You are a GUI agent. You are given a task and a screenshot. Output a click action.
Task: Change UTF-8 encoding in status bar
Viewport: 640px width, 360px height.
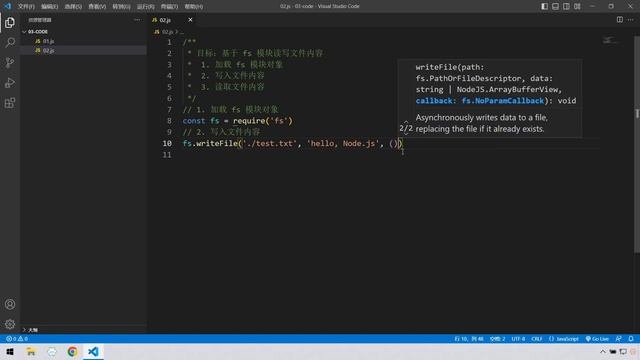tap(518, 339)
